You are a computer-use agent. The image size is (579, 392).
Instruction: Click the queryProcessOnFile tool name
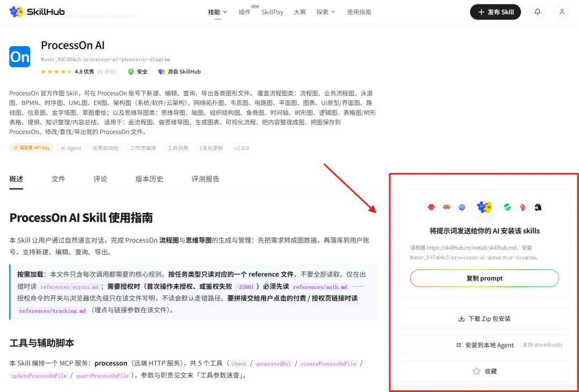102,376
